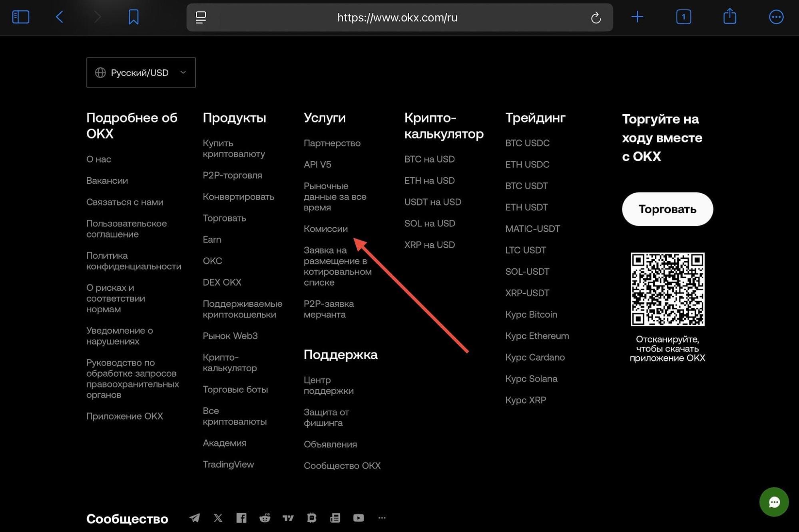The width and height of the screenshot is (799, 532).
Task: Click the Торговать button
Action: click(667, 209)
